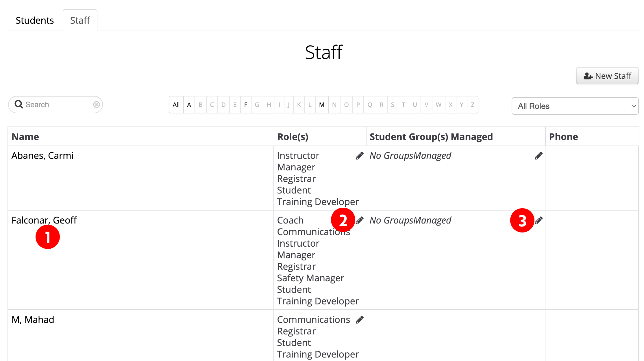
Task: Edit roles for Falconar, Geoff
Action: coord(359,221)
